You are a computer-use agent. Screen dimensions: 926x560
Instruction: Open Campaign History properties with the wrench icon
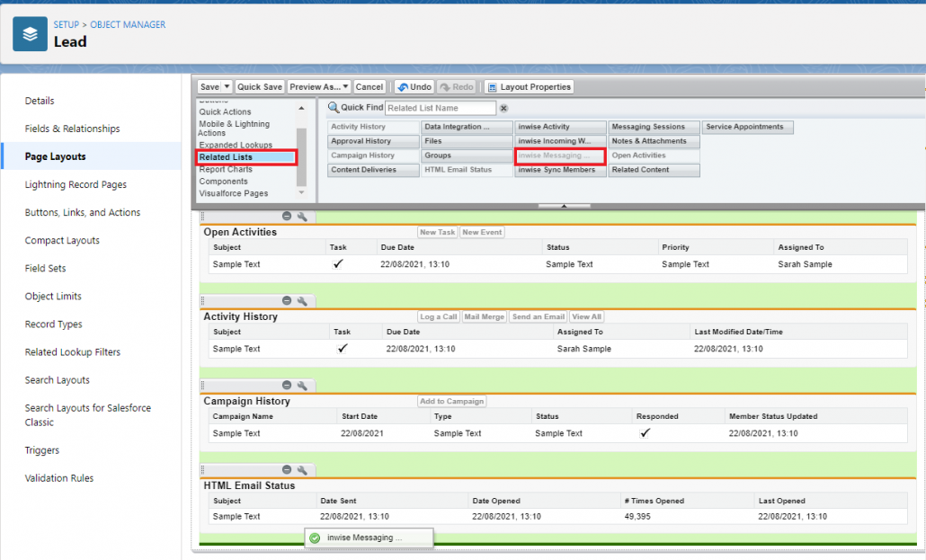click(x=302, y=384)
